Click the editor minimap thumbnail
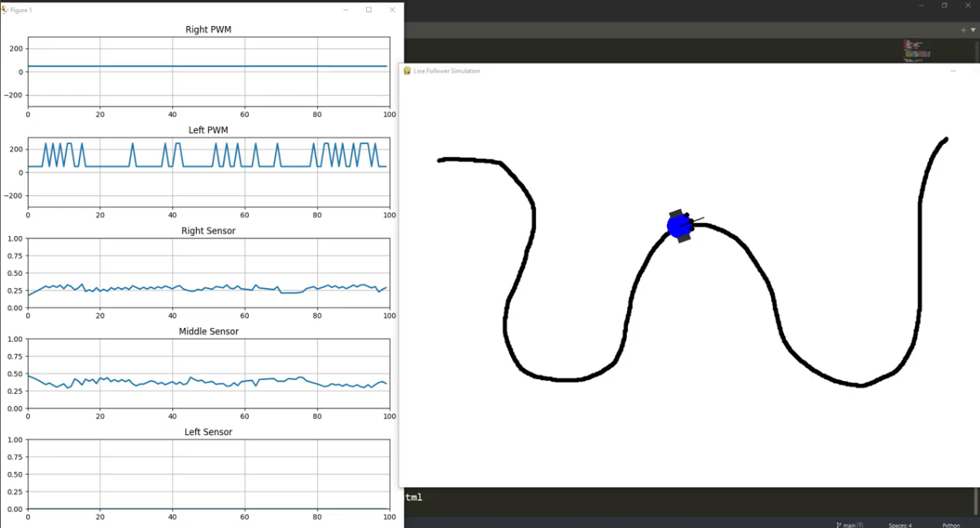The width and height of the screenshot is (980, 528). pos(917,50)
